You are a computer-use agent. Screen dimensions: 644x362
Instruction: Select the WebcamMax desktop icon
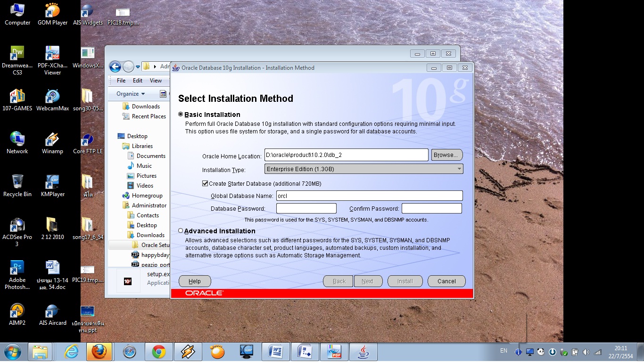tap(53, 100)
